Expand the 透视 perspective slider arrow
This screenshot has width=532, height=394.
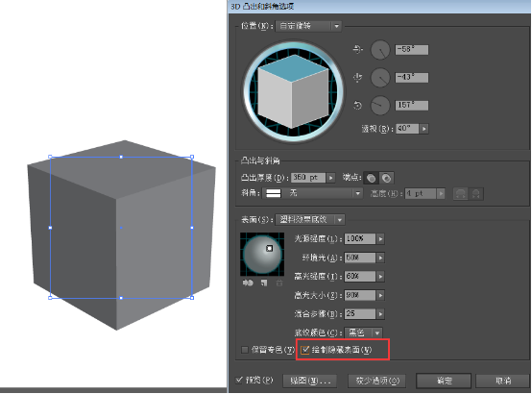(x=424, y=129)
